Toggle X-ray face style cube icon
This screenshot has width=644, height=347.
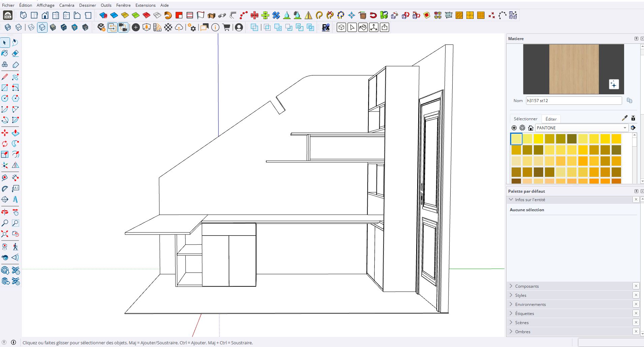coord(8,28)
